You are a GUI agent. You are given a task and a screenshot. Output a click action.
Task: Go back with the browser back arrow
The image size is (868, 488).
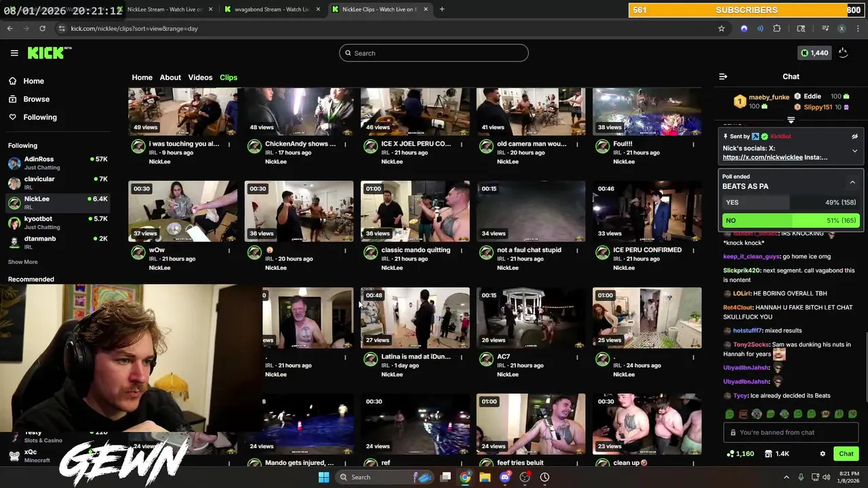click(10, 28)
